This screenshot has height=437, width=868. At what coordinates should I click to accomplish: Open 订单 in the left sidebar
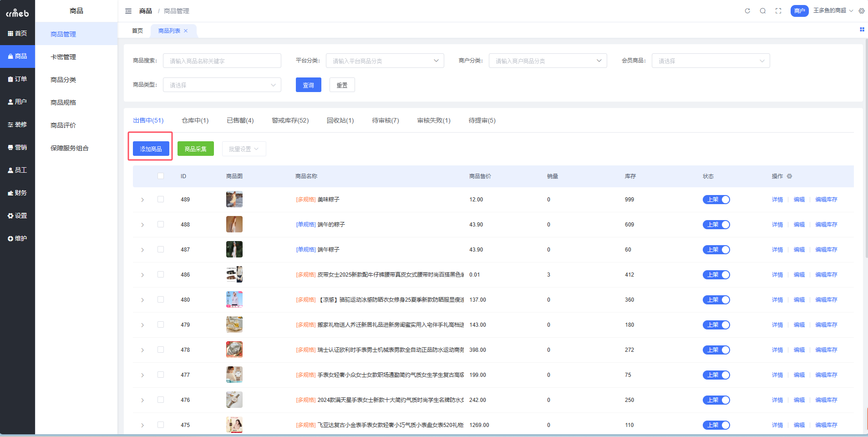18,79
